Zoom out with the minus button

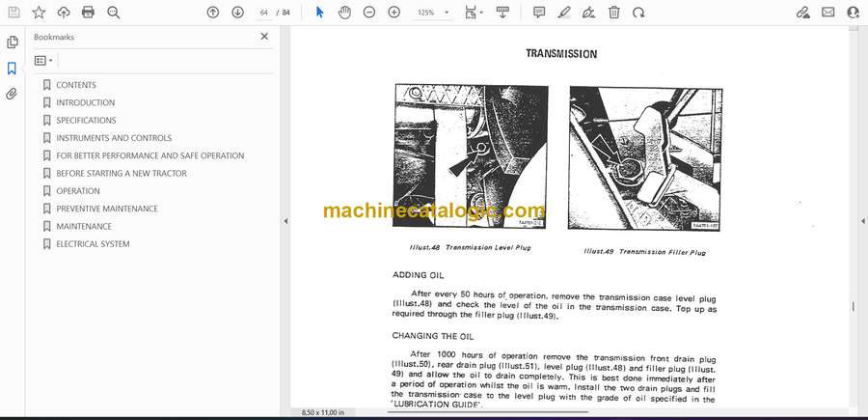[369, 13]
